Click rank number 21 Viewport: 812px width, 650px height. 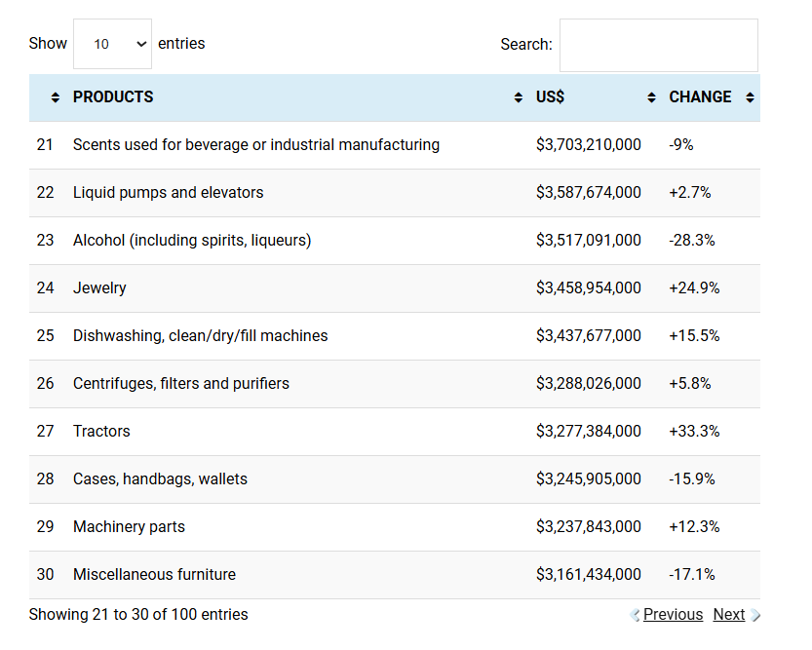tap(45, 145)
